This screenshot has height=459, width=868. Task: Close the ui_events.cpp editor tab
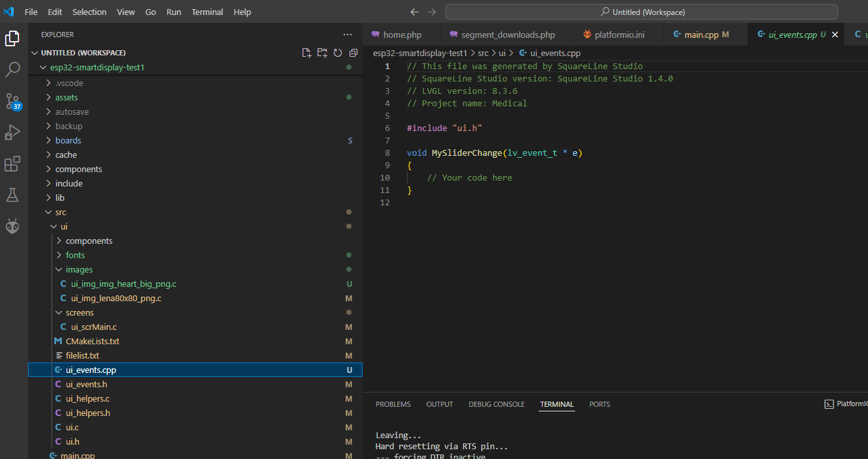pyautogui.click(x=835, y=35)
